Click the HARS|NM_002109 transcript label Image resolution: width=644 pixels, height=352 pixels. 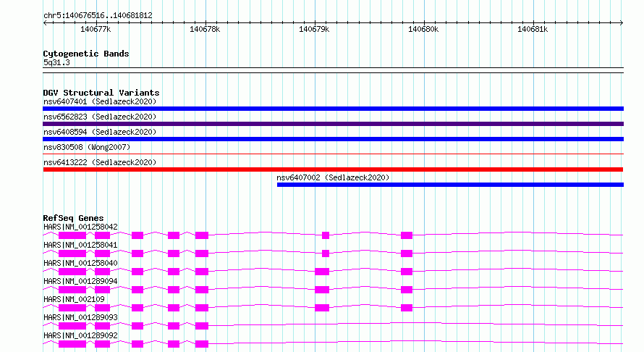click(x=74, y=299)
